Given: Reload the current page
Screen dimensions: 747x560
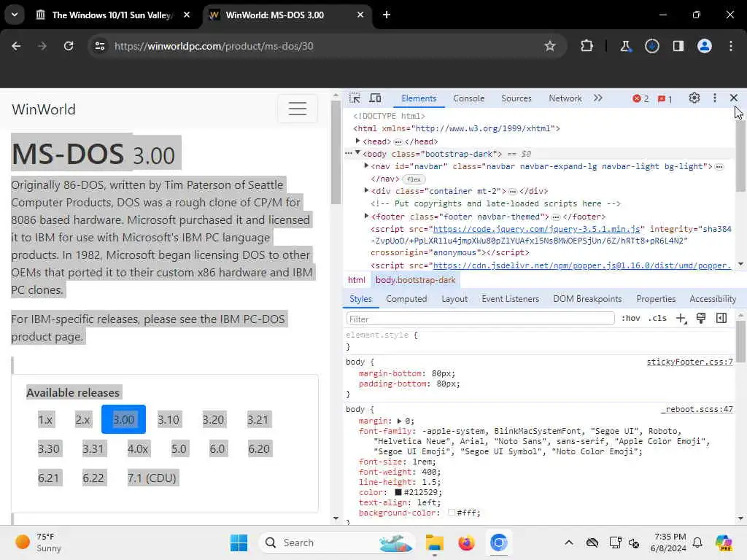Looking at the screenshot, I should click(69, 46).
